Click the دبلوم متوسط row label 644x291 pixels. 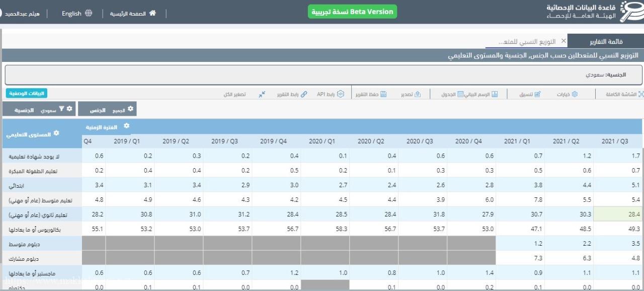click(x=43, y=244)
